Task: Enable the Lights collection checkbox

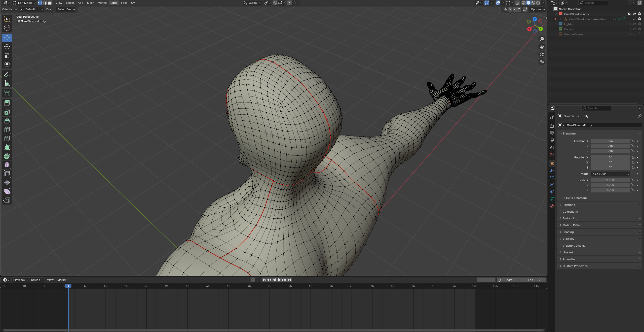Action: click(x=629, y=24)
